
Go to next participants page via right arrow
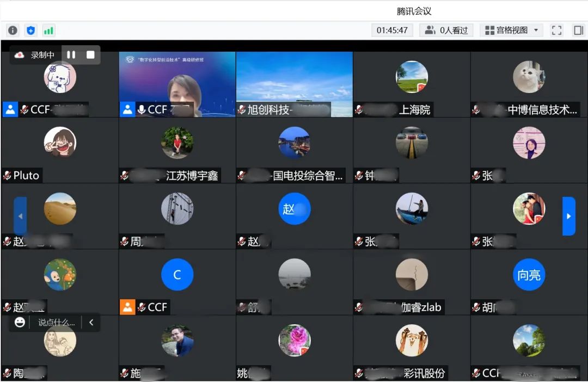[x=568, y=216]
